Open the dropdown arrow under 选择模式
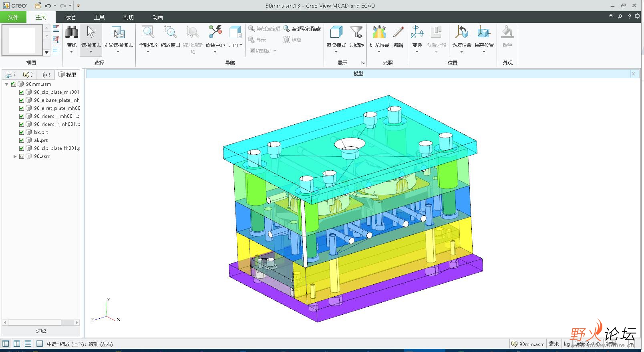The height and width of the screenshot is (352, 644). (x=91, y=51)
